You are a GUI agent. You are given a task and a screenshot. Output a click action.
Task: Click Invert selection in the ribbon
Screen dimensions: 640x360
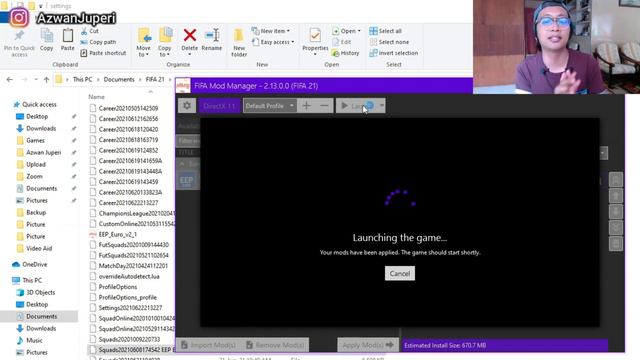coord(393,53)
